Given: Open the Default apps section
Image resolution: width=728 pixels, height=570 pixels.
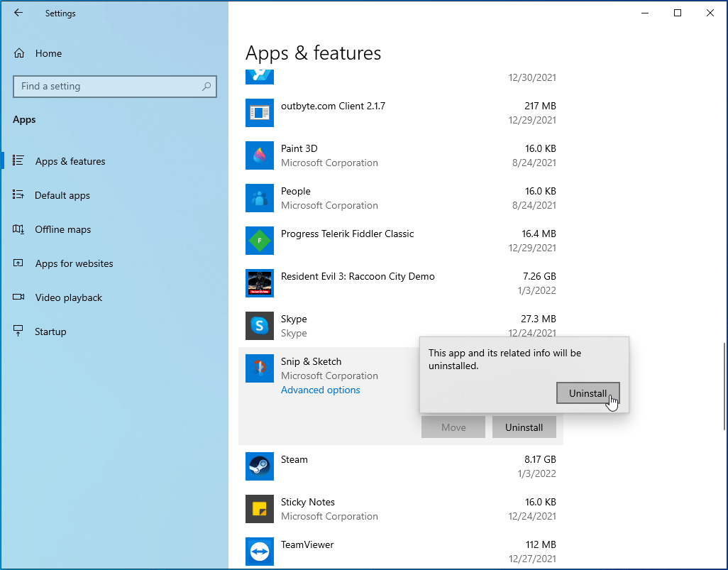Looking at the screenshot, I should pos(62,195).
